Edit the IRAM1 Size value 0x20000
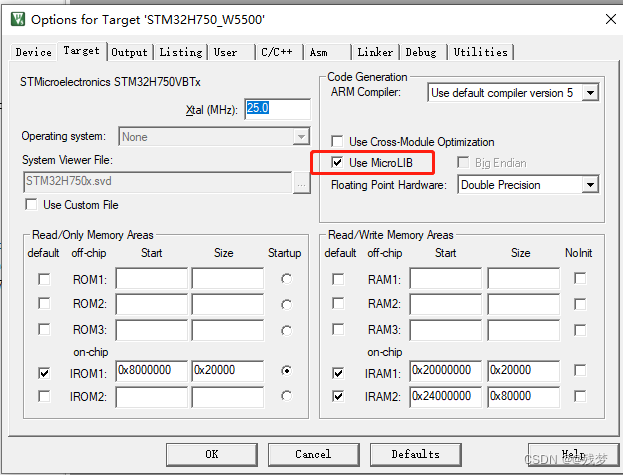Screen dimensions: 623x475 tap(524, 371)
